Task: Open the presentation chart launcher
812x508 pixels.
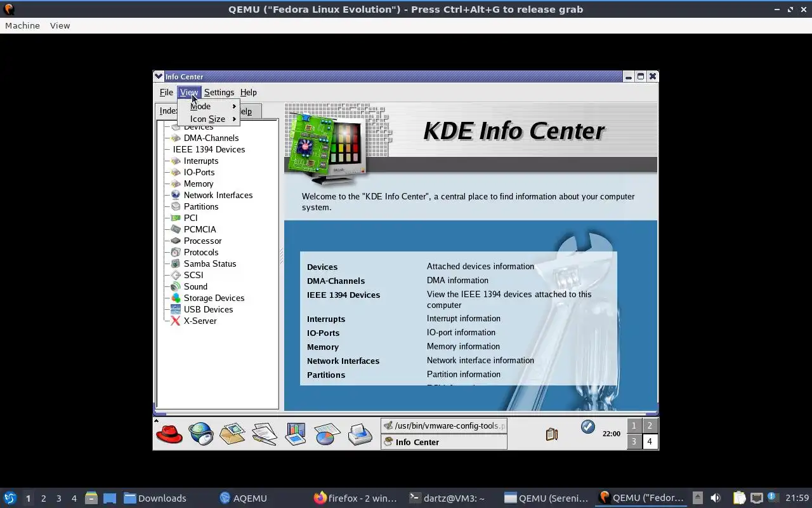Action: click(296, 434)
